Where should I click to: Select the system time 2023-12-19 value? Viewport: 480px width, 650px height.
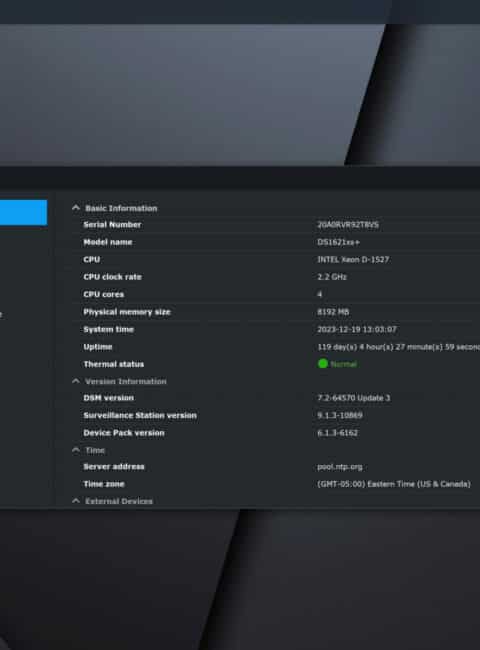pos(357,329)
